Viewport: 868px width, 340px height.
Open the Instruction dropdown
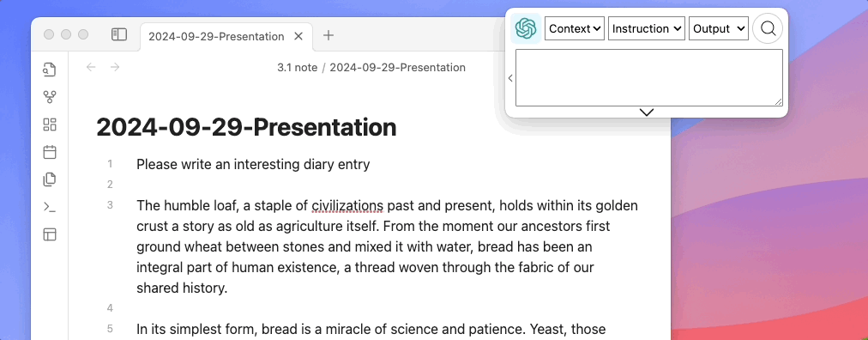(647, 29)
